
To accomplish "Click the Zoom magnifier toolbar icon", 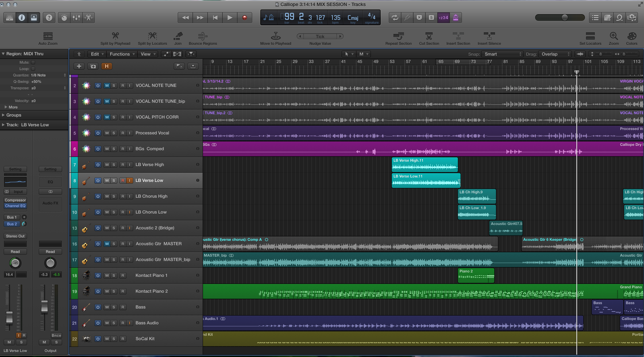I will tap(614, 36).
